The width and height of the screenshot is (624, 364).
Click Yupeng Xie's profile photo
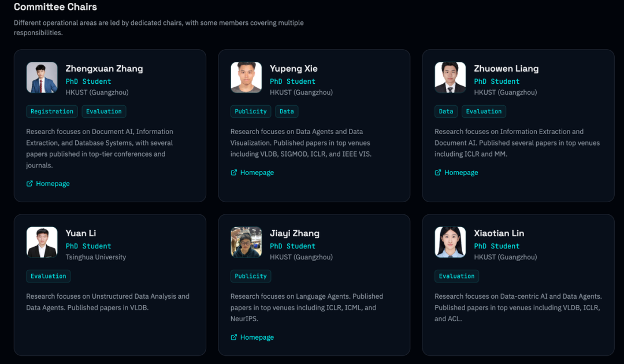point(246,77)
